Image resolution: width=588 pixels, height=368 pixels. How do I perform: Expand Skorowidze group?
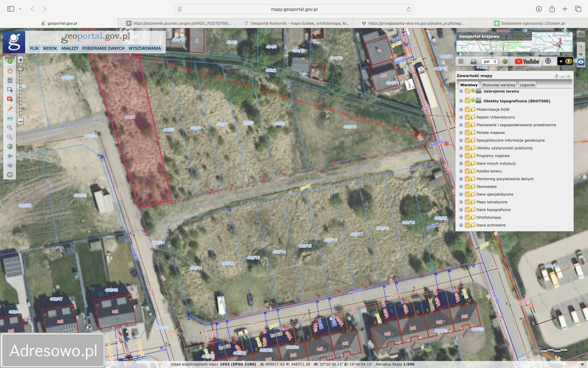(x=461, y=186)
